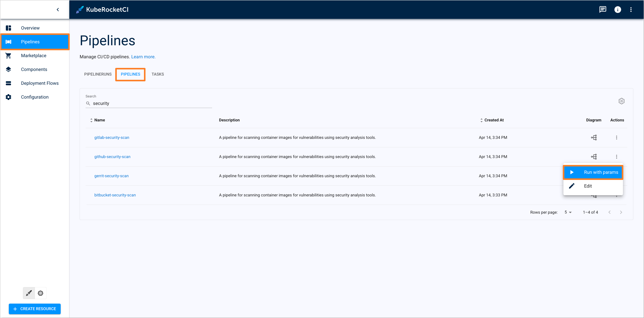Open the three-dot menu in the header
Screen dimensions: 644x318
click(x=631, y=10)
